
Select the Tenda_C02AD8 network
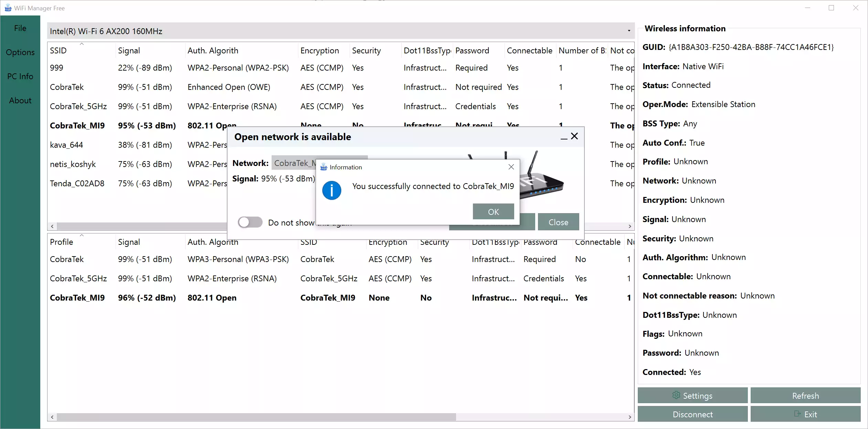pyautogui.click(x=138, y=184)
